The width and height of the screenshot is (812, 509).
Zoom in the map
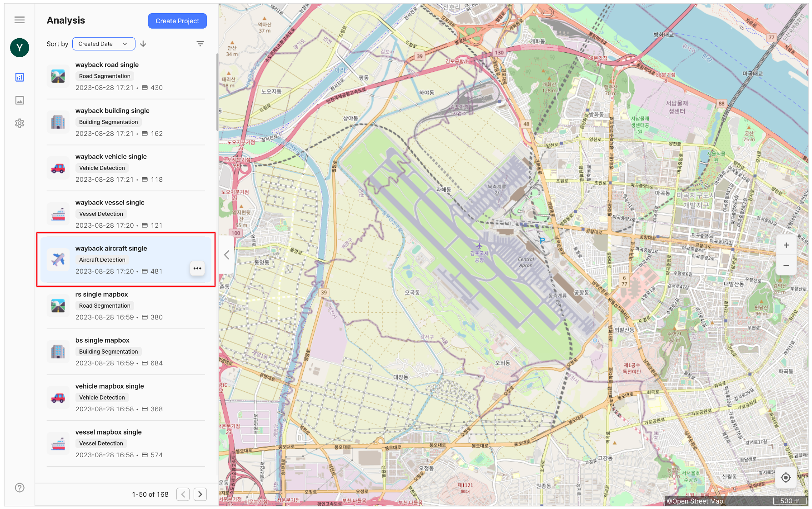(x=786, y=245)
